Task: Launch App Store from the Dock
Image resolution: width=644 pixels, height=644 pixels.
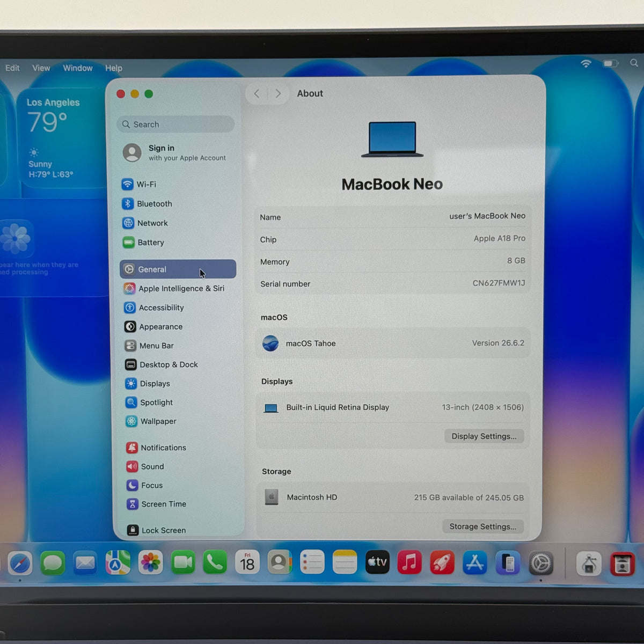Action: click(x=475, y=563)
